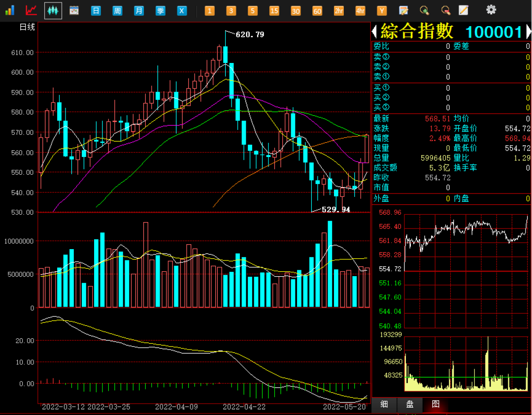Select the monthly (月) period button
Screen dimensions: 532x415
tap(139, 11)
